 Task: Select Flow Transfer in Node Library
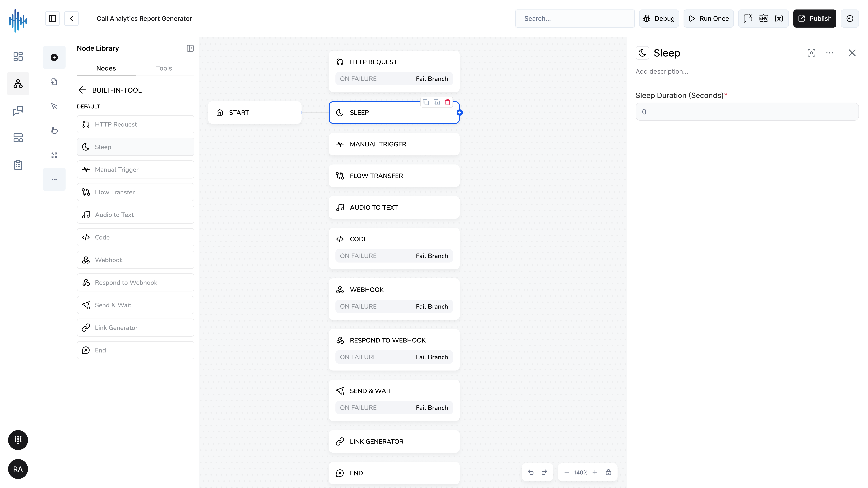[135, 192]
